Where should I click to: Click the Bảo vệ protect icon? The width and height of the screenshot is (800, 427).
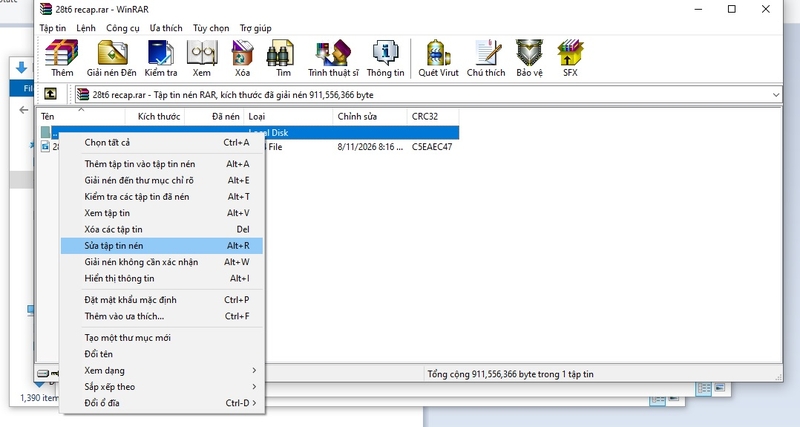click(529, 58)
